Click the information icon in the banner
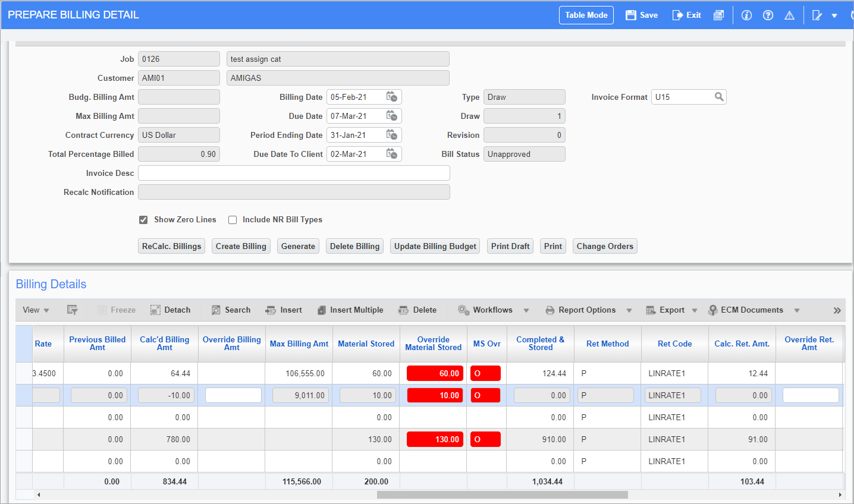Viewport: 854px width, 504px height. [746, 15]
